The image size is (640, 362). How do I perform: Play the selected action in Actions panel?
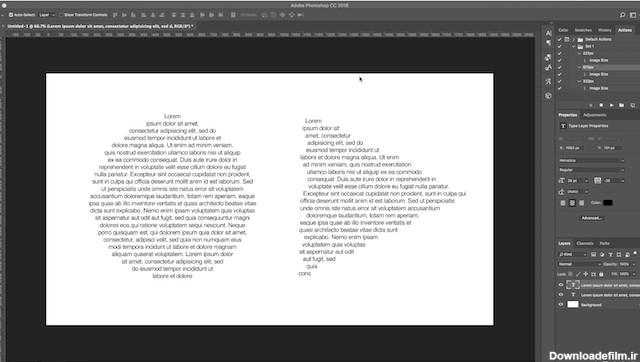pos(611,105)
